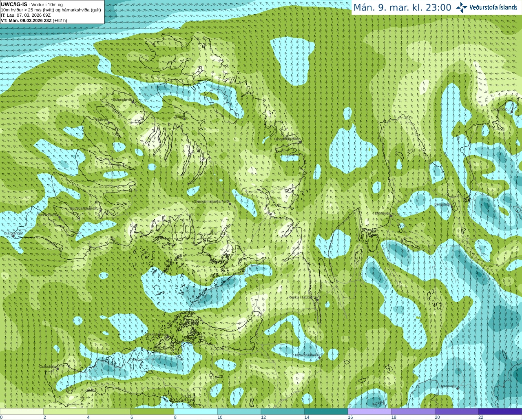Click the legend tick value '8'
522x420 pixels.
tap(175, 417)
